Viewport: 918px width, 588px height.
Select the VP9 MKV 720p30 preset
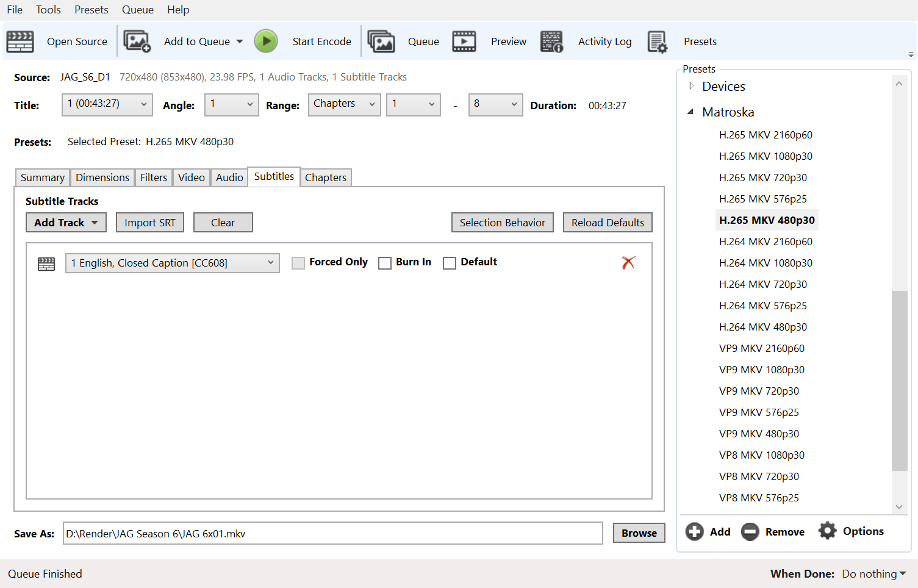(x=759, y=391)
